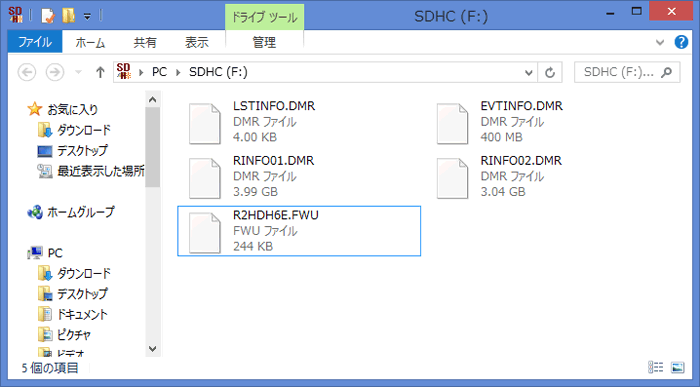Go up one folder level
The width and height of the screenshot is (700, 387).
(100, 72)
